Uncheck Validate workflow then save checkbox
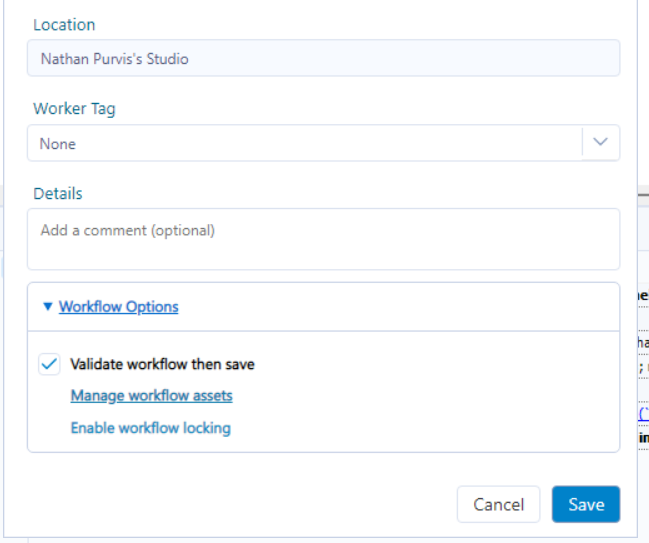The image size is (649, 543). click(49, 364)
